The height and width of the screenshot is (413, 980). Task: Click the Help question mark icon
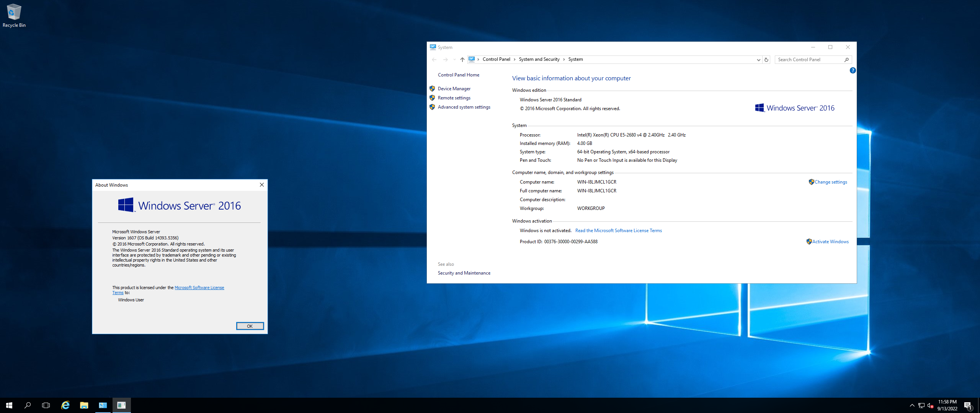point(853,70)
